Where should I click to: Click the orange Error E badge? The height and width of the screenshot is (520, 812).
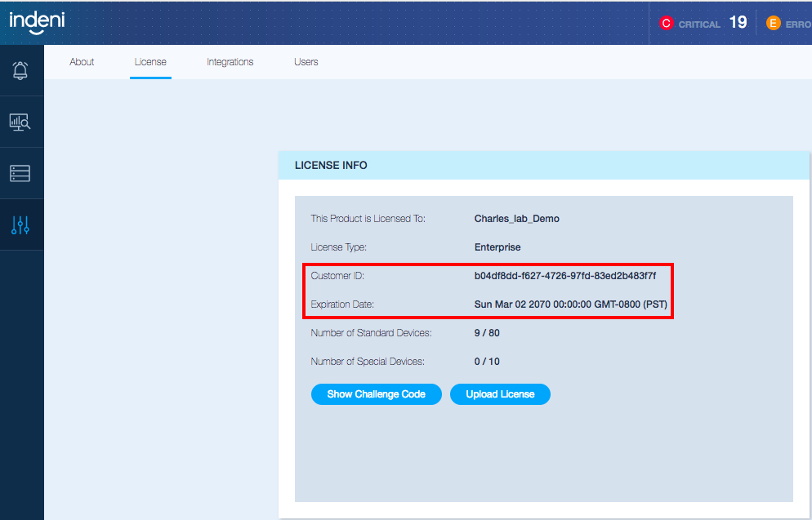(774, 24)
